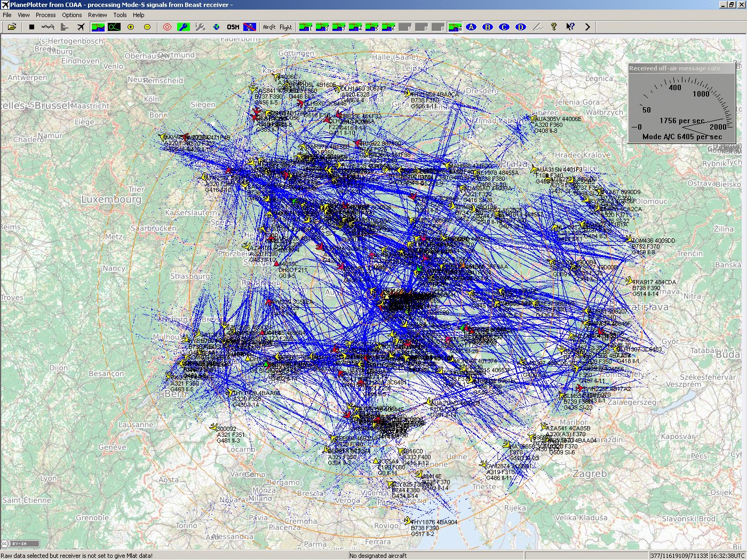Select aircraft label THY1876 4BA904
The height and width of the screenshot is (560, 747).
[x=434, y=522]
